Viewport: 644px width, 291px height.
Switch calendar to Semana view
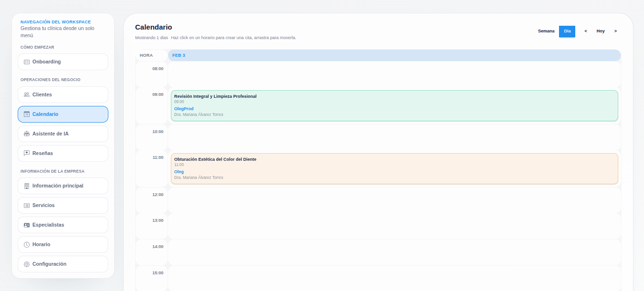[546, 31]
